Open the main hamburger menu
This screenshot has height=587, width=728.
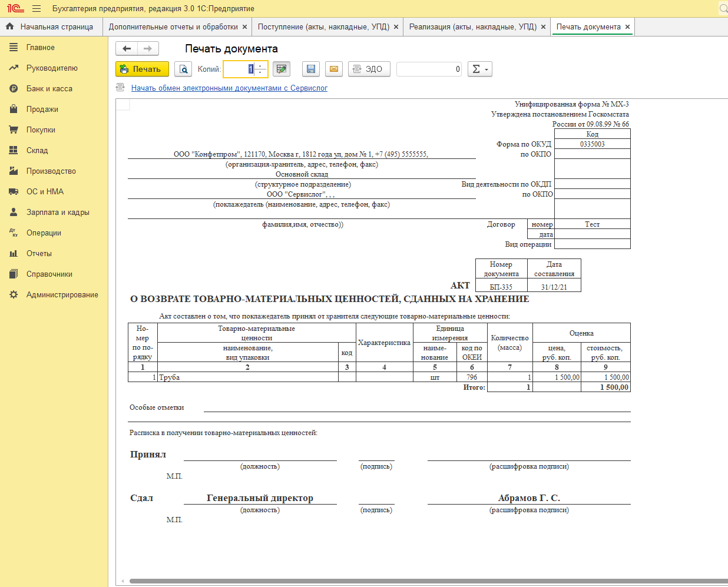(37, 9)
